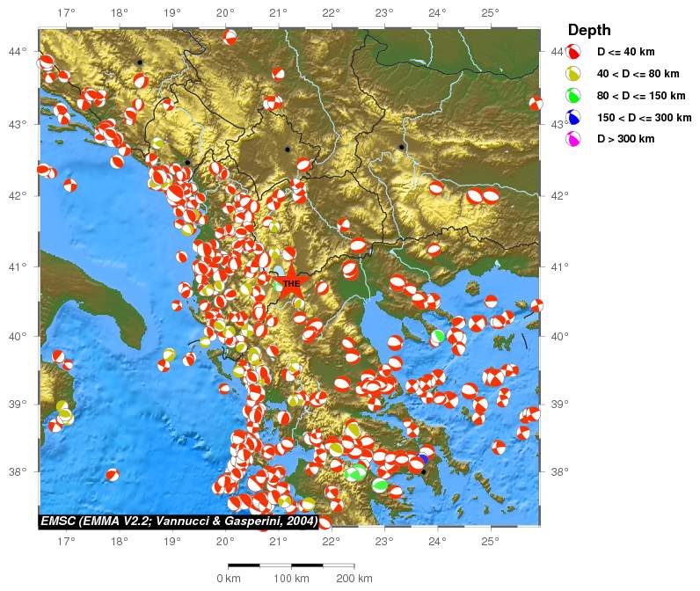The height and width of the screenshot is (591, 700).
Task: Click the beachball on the right map edge near 43°
Action: [536, 104]
